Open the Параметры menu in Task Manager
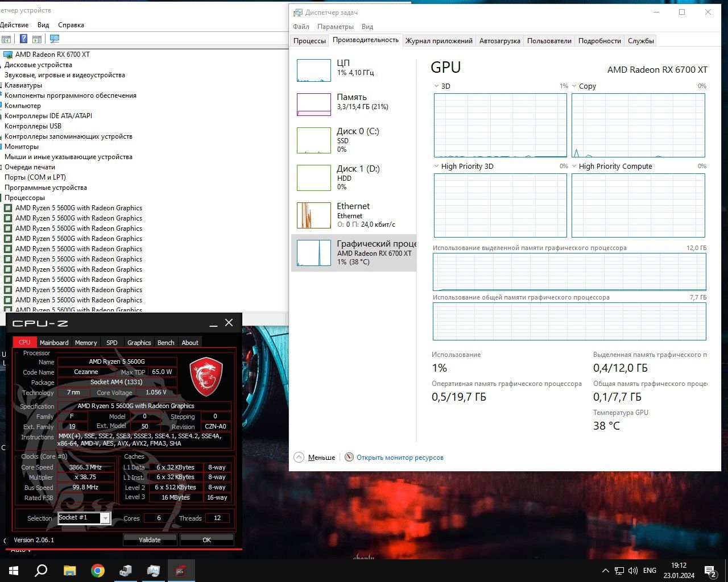This screenshot has width=728, height=582. click(336, 27)
